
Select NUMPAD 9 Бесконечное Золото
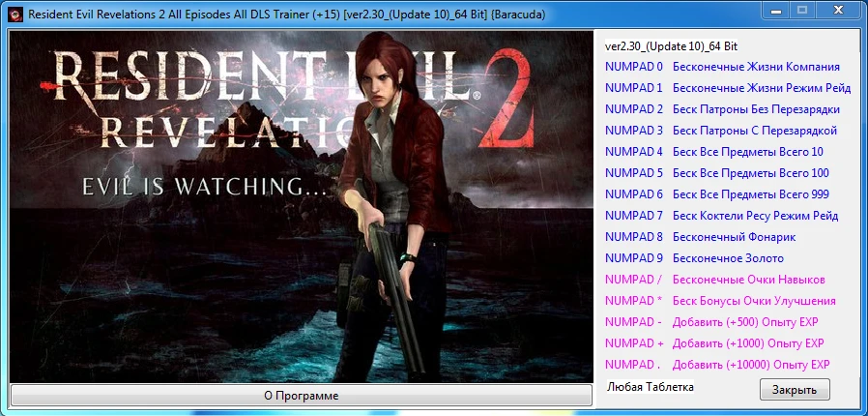694,258
